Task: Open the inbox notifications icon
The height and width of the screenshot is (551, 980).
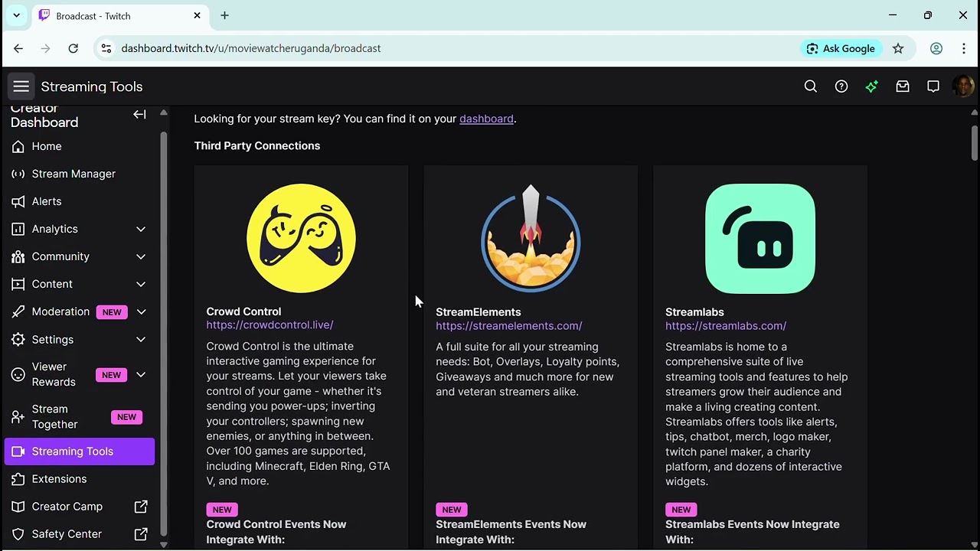Action: pyautogui.click(x=903, y=86)
